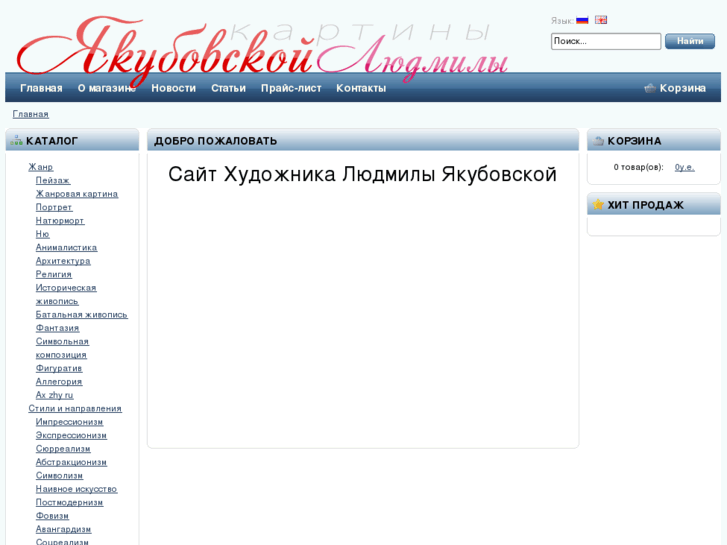Open the Абстракционизм category
Screen dimensions: 727x545
click(71, 463)
